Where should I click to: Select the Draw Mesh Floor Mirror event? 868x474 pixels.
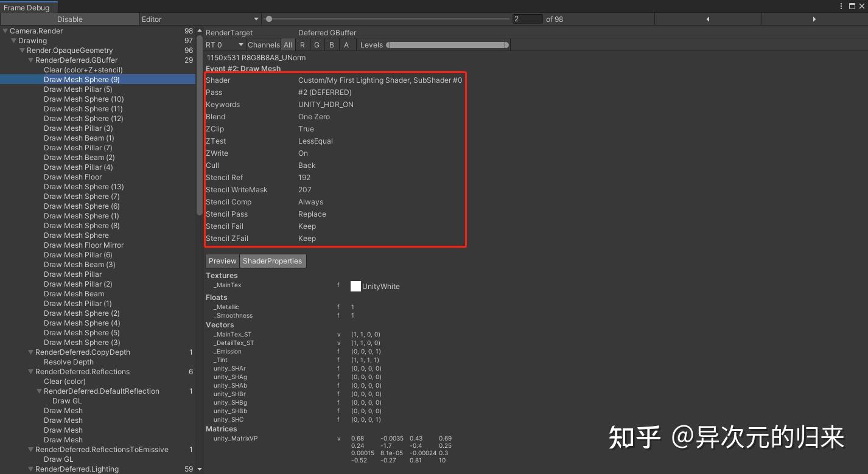tap(83, 245)
